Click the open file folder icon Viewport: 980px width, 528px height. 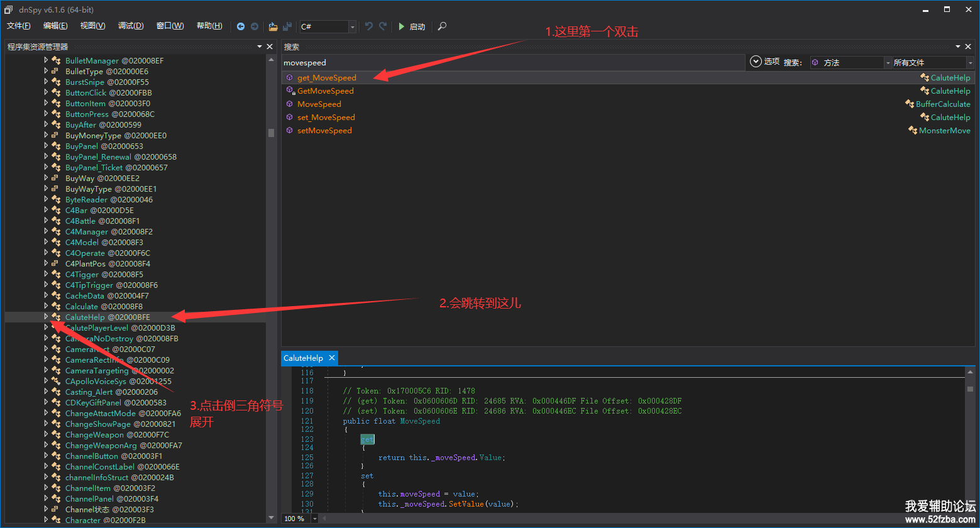(273, 26)
